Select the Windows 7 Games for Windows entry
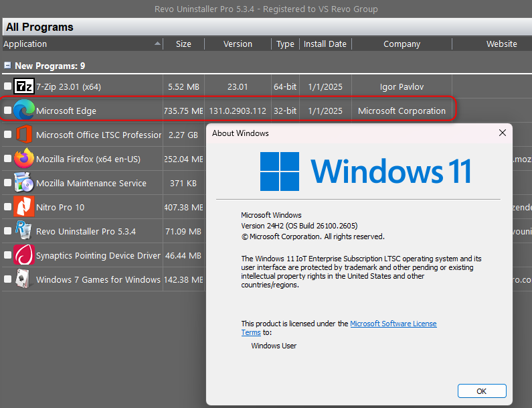Screen dimensions: 532x408 (x=98, y=279)
